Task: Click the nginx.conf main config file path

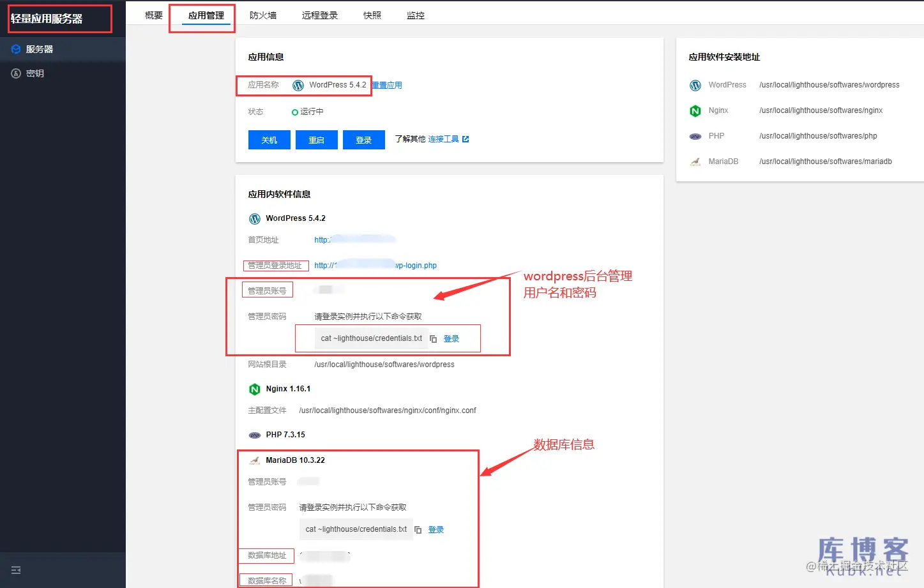Action: click(x=388, y=411)
